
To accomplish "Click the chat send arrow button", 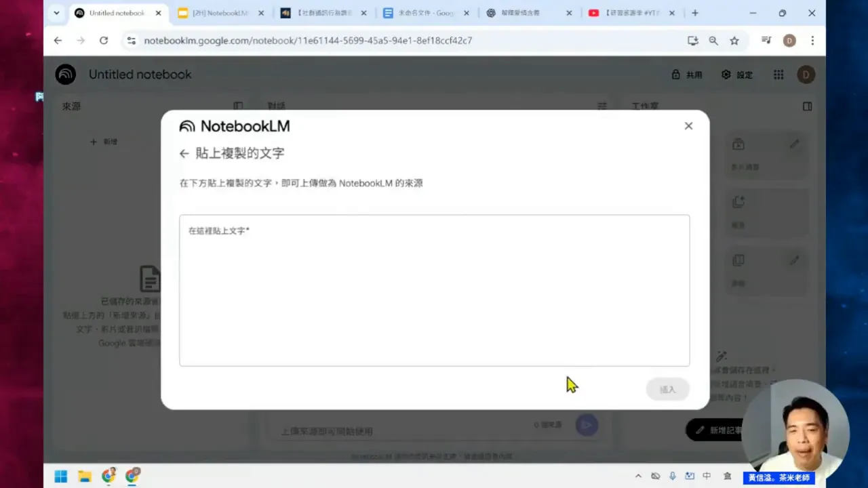I will (x=586, y=425).
